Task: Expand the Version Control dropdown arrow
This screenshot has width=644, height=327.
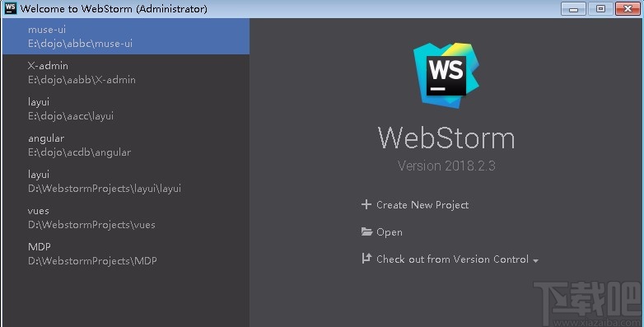Action: coord(535,260)
